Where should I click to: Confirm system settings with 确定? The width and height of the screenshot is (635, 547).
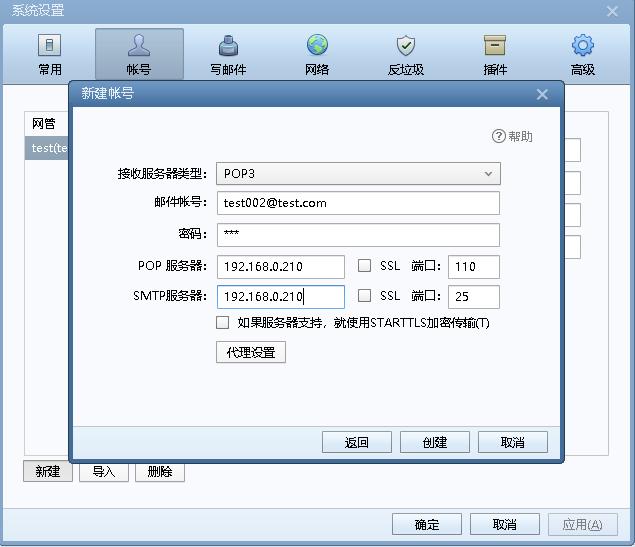pos(427,524)
